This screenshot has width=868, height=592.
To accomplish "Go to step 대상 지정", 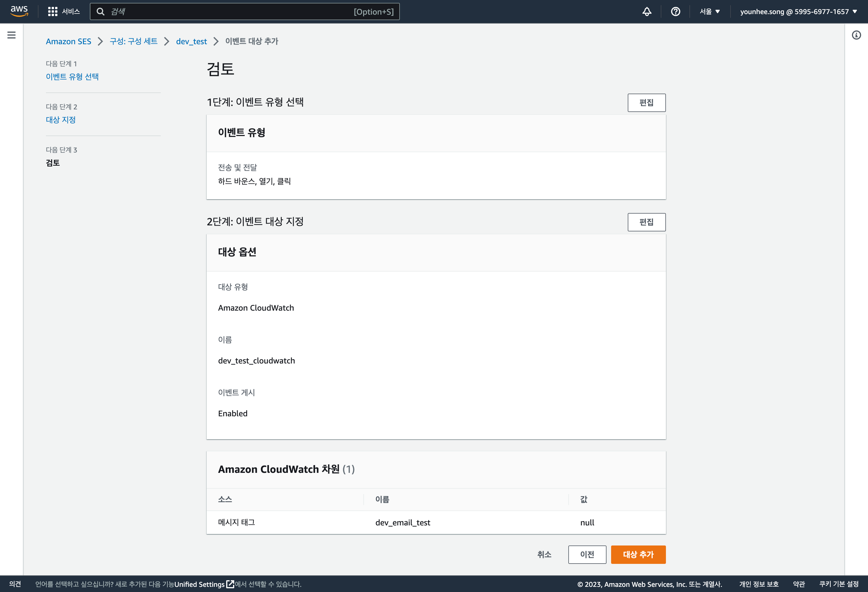I will (x=61, y=119).
